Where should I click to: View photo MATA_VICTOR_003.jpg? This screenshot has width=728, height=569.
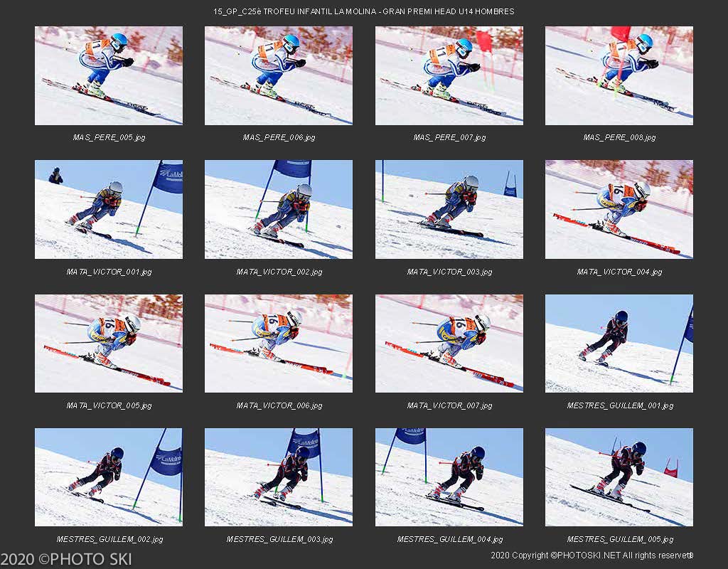[449, 210]
